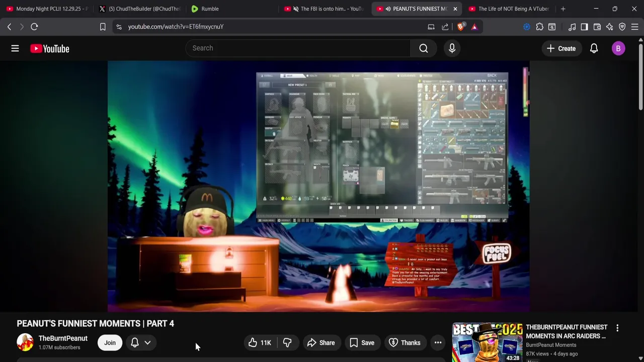The width and height of the screenshot is (644, 362).
Task: Unmute the FBI is onto him tab
Action: [x=296, y=9]
